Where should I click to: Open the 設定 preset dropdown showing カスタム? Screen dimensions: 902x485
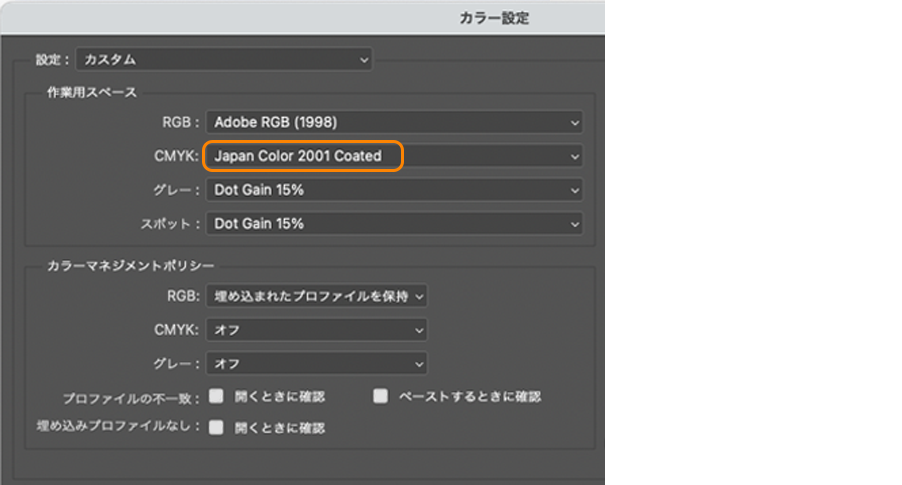[224, 59]
